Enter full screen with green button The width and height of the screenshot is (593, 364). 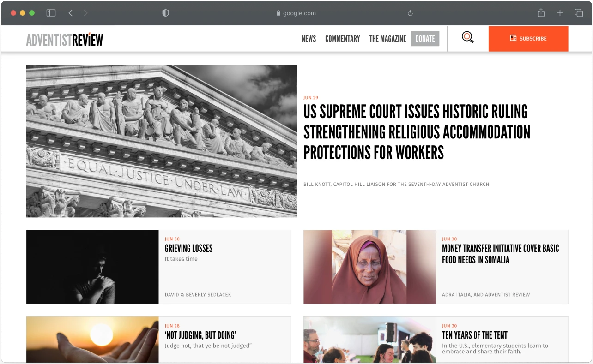(x=32, y=13)
